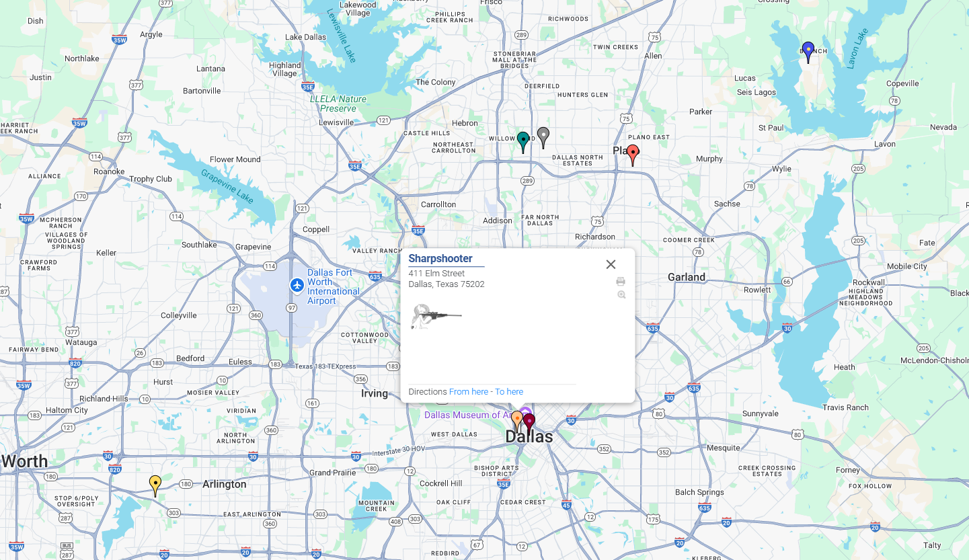Click the gray map marker near Dallas North Estates
969x560 pixels.
pos(543,137)
